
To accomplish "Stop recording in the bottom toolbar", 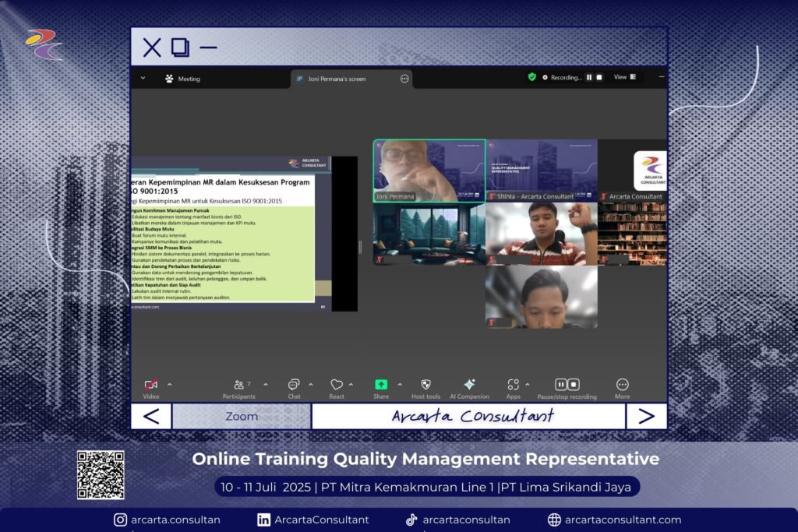I will (574, 385).
